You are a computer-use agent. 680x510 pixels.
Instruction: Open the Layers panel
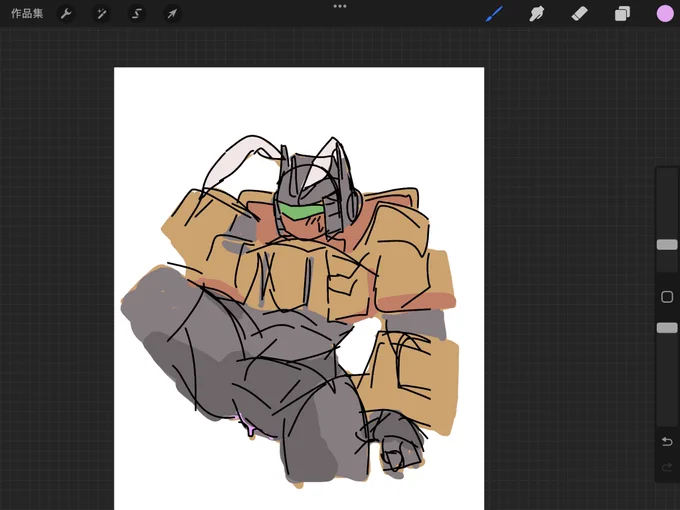click(622, 14)
